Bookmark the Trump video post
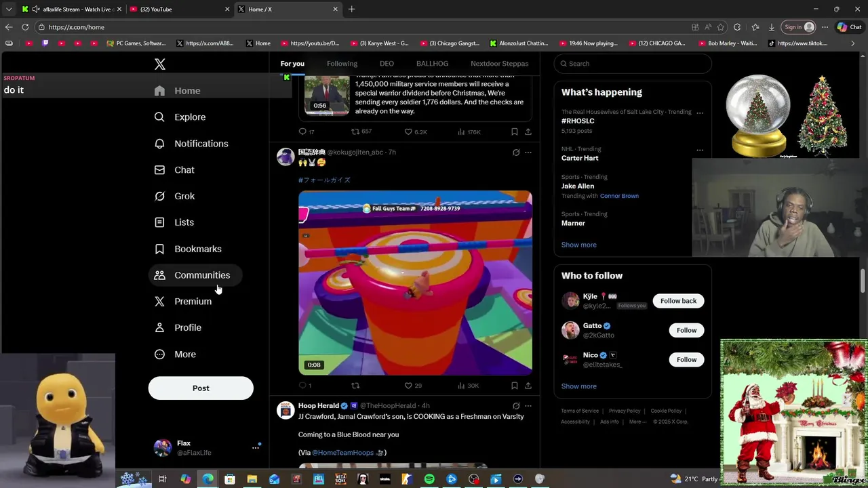The height and width of the screenshot is (488, 868). [514, 131]
